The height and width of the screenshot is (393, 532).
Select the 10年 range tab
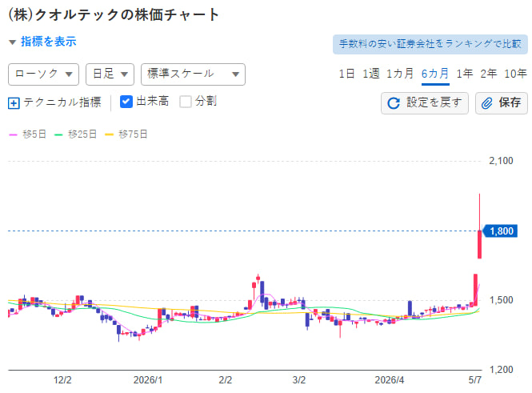pos(516,74)
